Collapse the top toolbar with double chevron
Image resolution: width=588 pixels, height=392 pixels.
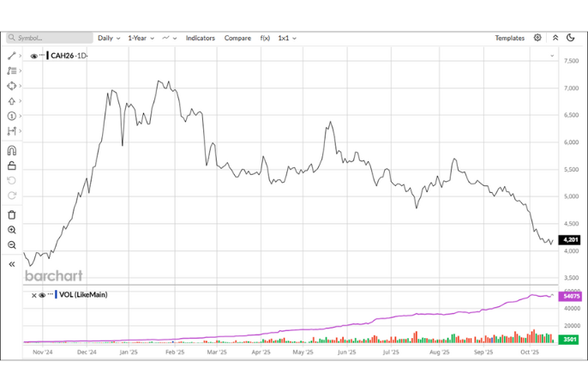tap(555, 38)
